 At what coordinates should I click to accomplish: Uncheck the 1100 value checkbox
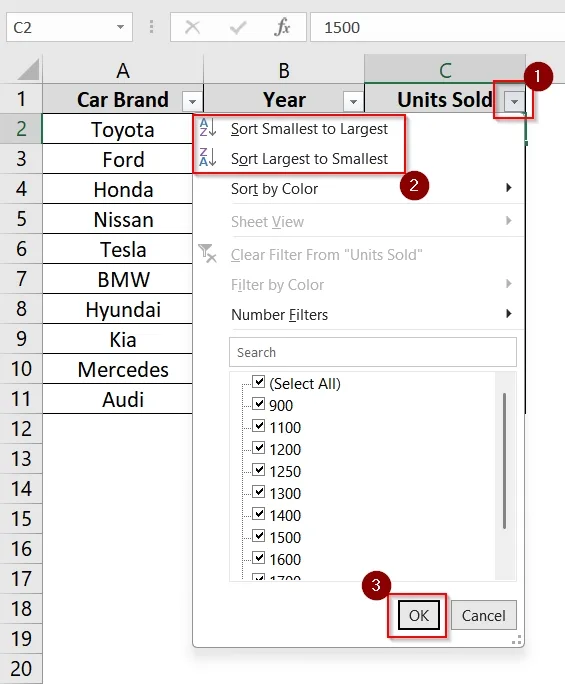pyautogui.click(x=259, y=425)
